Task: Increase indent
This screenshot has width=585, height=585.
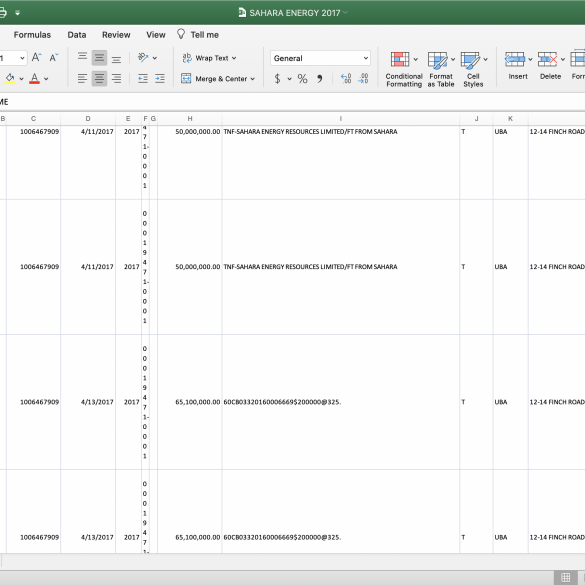Action: pos(160,78)
